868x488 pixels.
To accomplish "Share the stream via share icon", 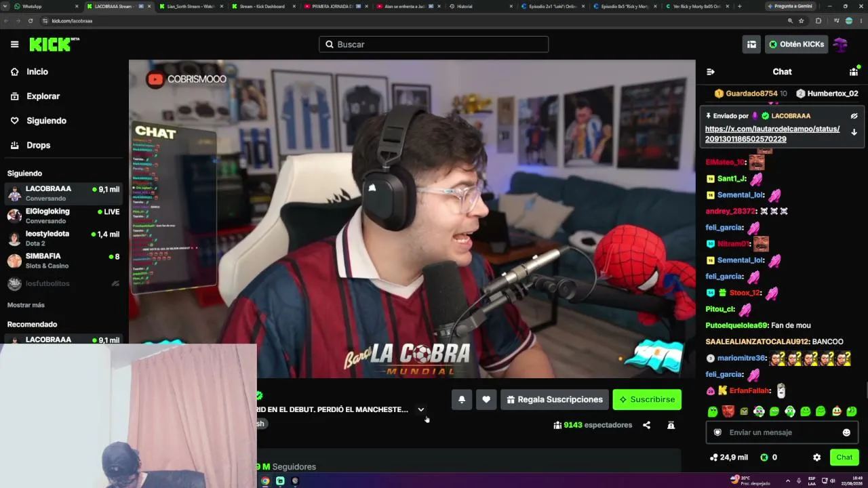I will (646, 425).
